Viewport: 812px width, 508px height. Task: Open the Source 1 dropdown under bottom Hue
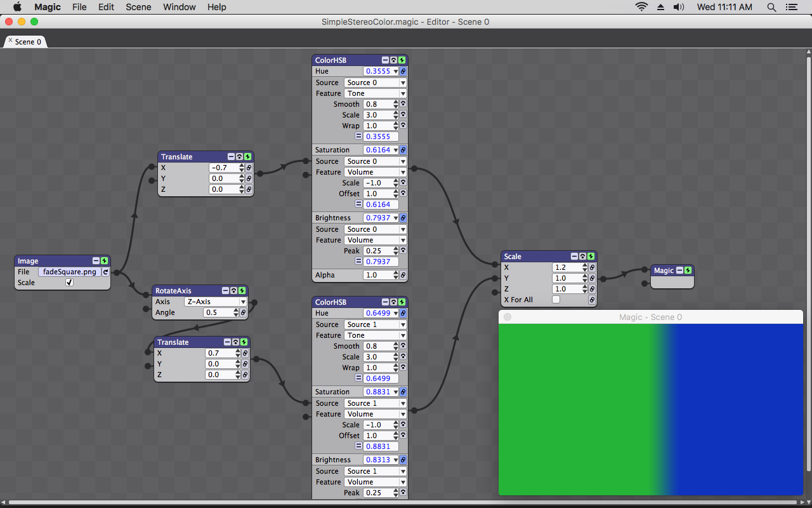376,324
